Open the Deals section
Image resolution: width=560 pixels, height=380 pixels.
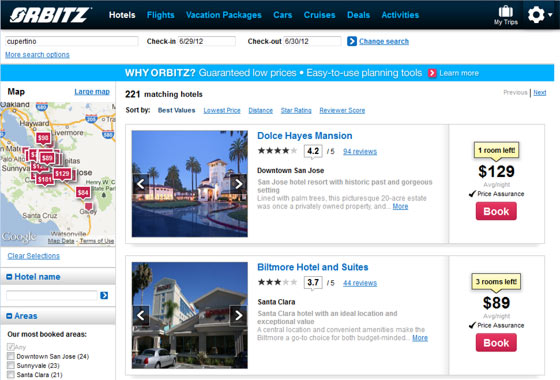tap(358, 15)
